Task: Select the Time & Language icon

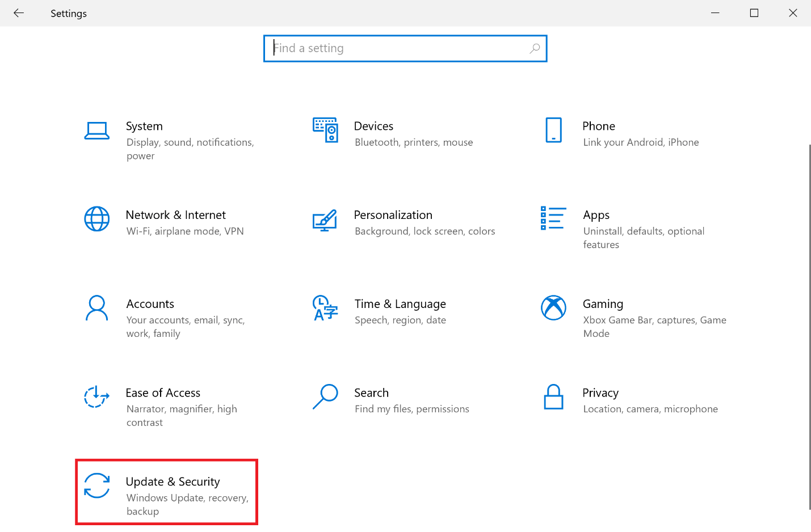Action: pos(325,308)
